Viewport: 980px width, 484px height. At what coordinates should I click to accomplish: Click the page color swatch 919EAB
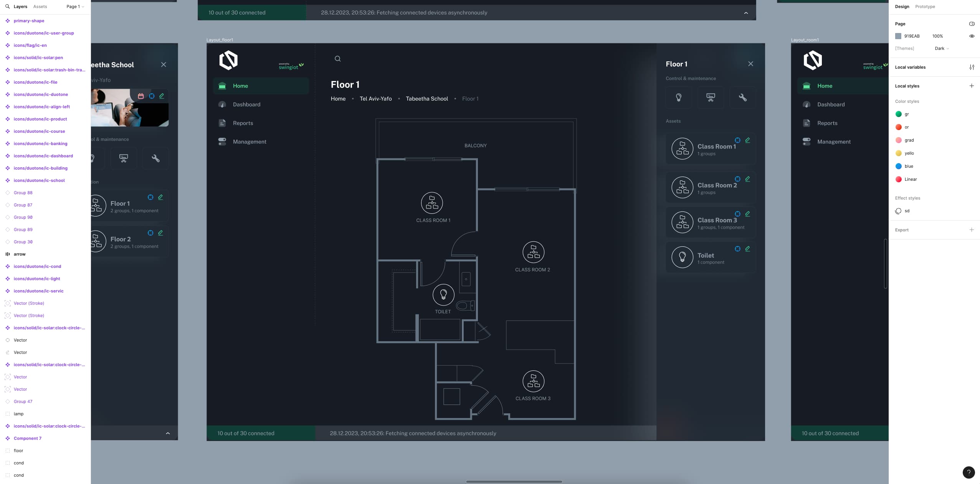tap(898, 36)
